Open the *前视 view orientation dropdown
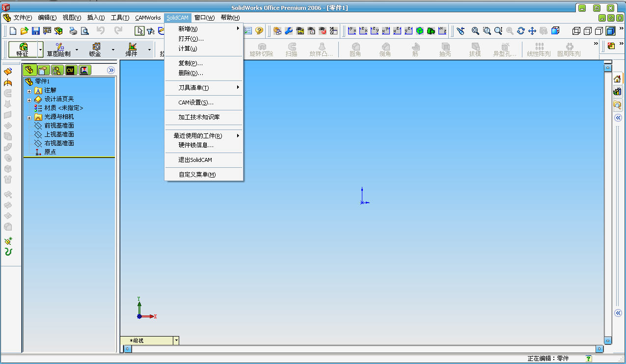The image size is (626, 364). click(x=176, y=340)
